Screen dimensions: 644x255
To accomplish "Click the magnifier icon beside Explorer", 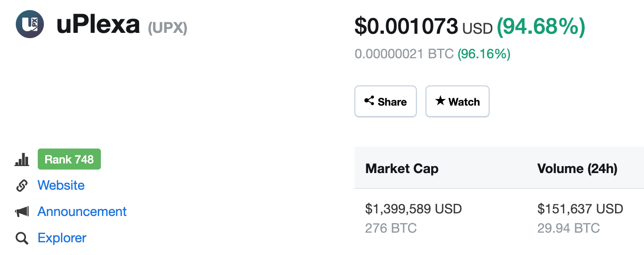I will click(x=22, y=238).
